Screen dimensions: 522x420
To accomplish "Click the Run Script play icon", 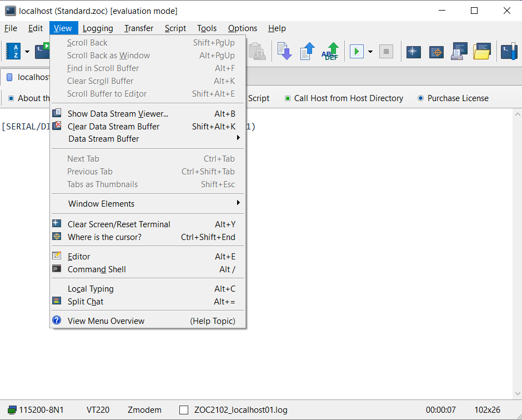I will coord(357,51).
